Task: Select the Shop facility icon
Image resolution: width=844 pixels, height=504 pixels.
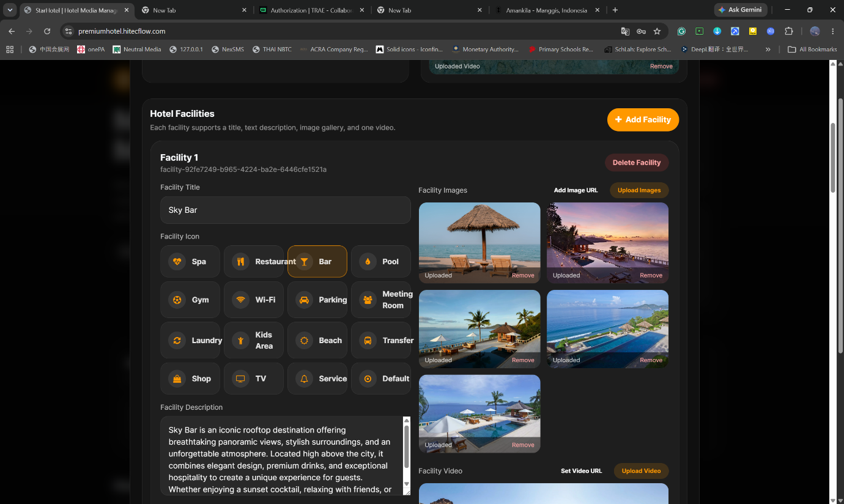Action: 190,379
